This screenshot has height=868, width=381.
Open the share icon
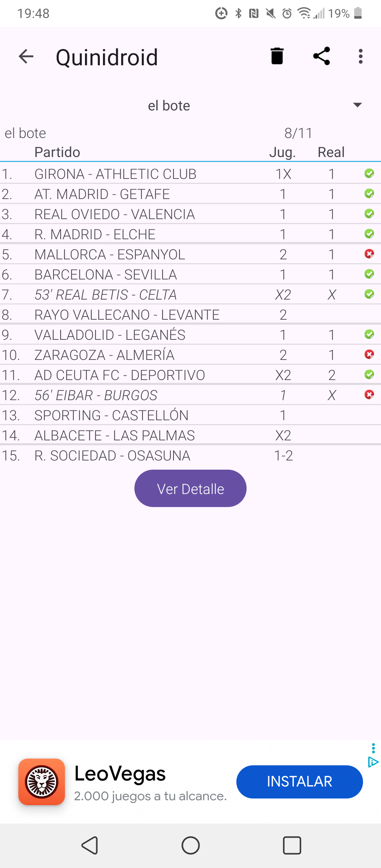coord(321,56)
